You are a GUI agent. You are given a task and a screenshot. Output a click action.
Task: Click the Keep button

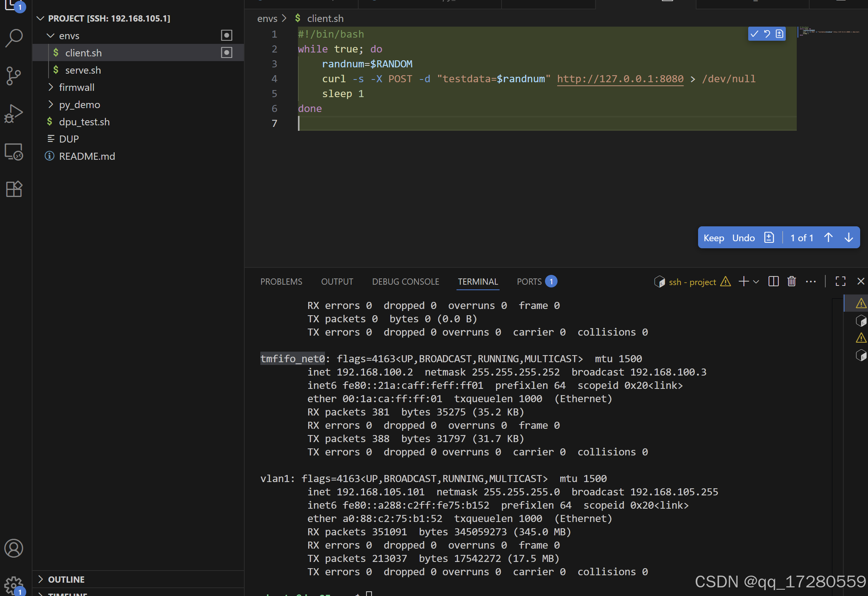tap(714, 238)
